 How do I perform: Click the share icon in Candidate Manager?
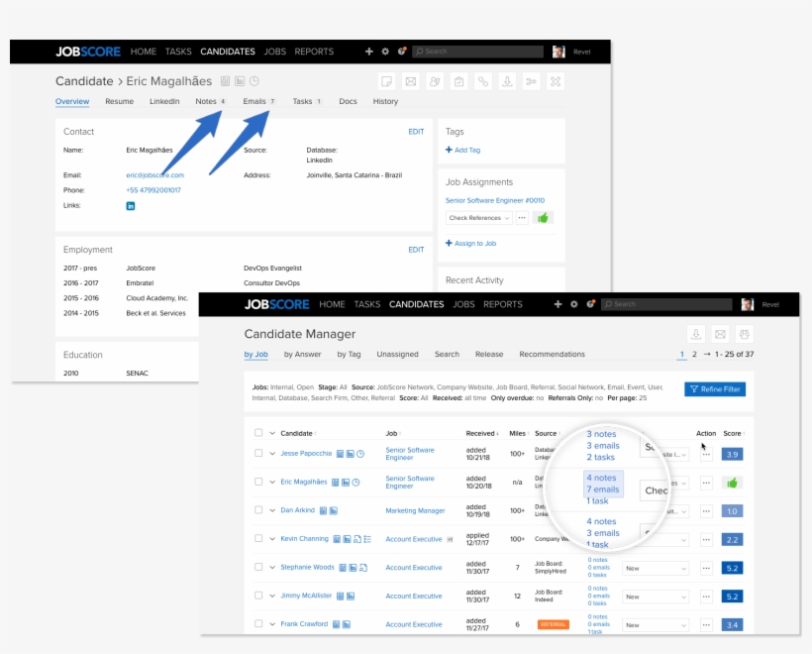pos(744,334)
